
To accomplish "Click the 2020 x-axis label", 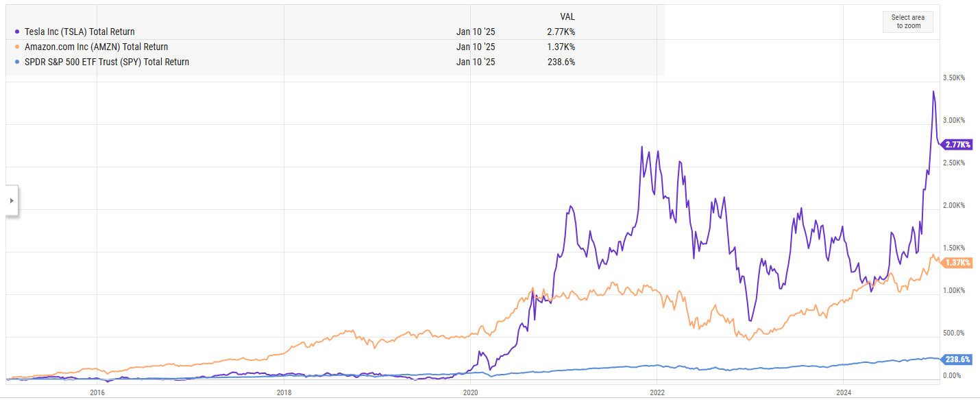I will (x=470, y=392).
